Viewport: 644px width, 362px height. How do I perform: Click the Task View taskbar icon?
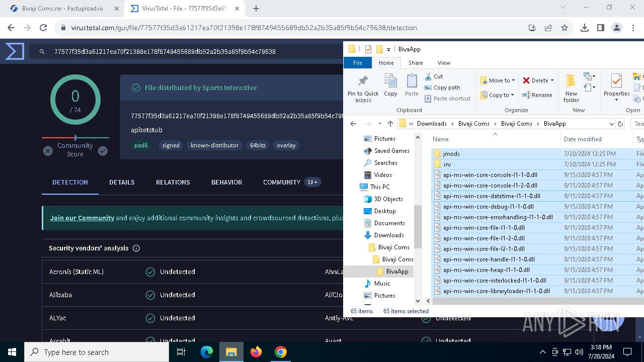(182, 352)
